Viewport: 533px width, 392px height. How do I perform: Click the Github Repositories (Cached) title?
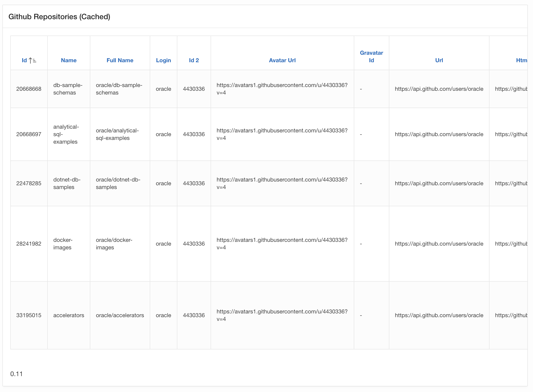coord(59,17)
